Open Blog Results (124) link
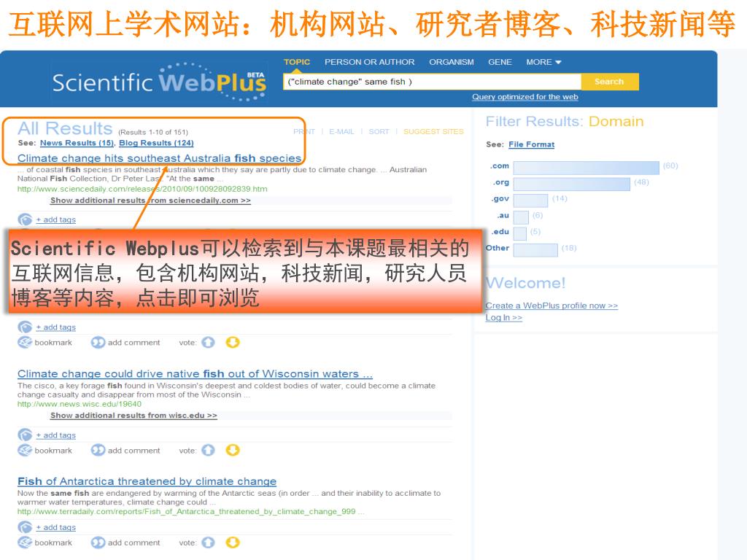Image resolution: width=747 pixels, height=560 pixels. pos(156,143)
